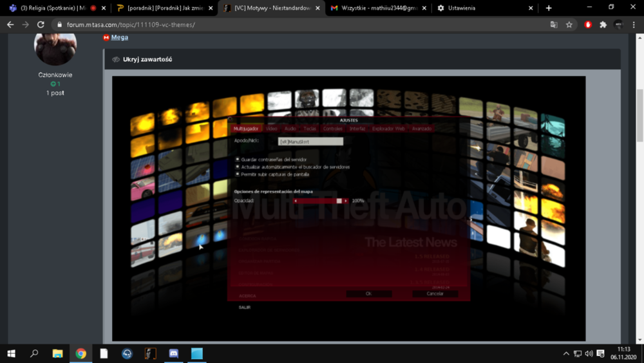Open the volume control in system tray
This screenshot has width=644, height=363.
point(589,353)
